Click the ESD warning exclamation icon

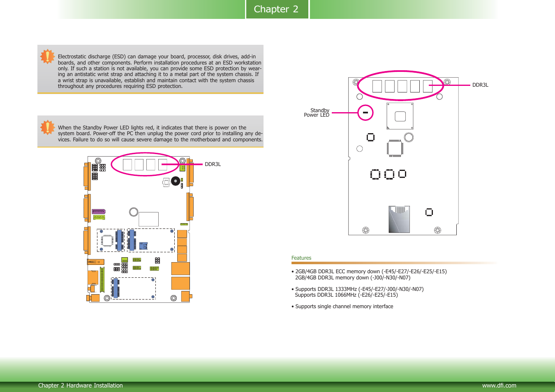point(47,56)
